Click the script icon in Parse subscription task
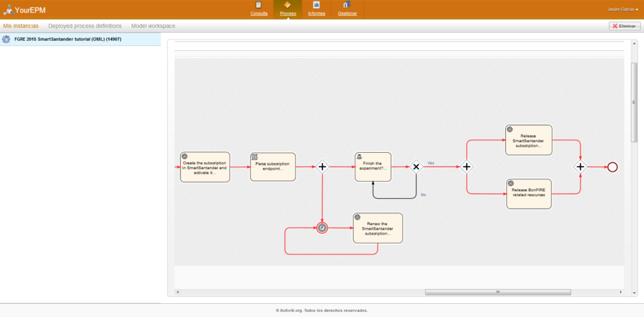 coord(255,157)
